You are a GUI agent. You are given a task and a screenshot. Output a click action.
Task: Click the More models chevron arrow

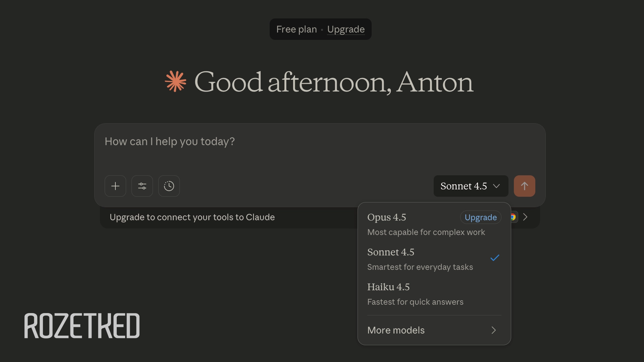tap(493, 330)
